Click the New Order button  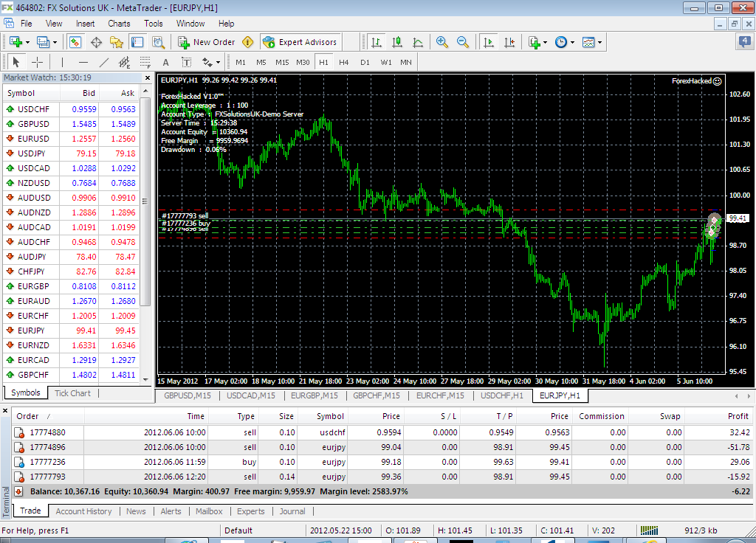[x=207, y=42]
